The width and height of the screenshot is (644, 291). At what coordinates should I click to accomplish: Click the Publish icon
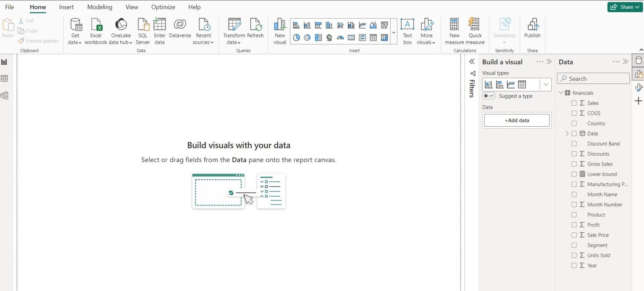pos(532,24)
